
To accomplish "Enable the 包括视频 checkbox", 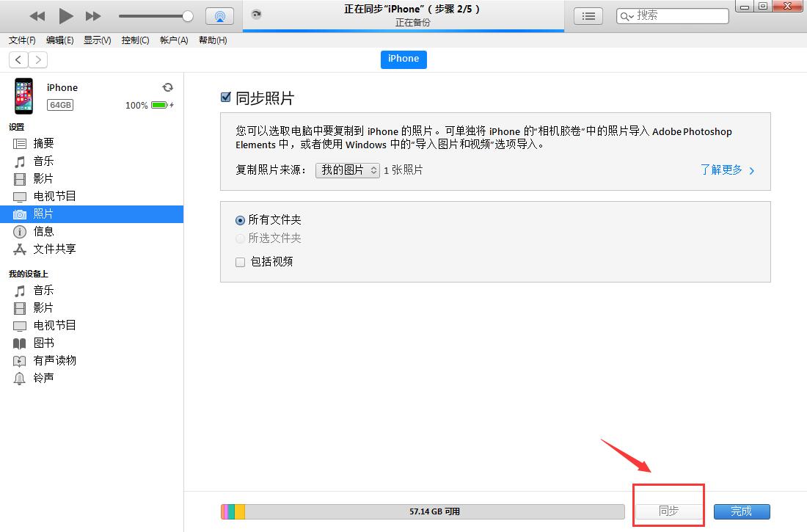I will (240, 262).
